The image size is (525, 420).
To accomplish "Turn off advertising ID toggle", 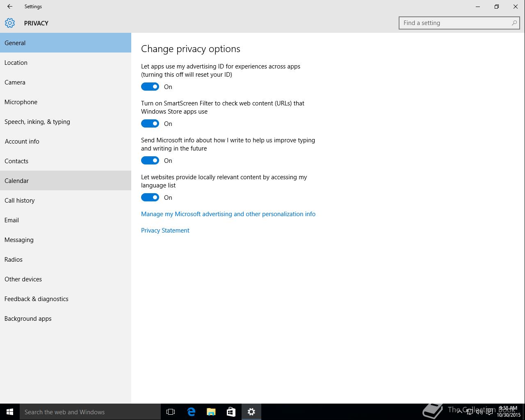I will pyautogui.click(x=150, y=87).
